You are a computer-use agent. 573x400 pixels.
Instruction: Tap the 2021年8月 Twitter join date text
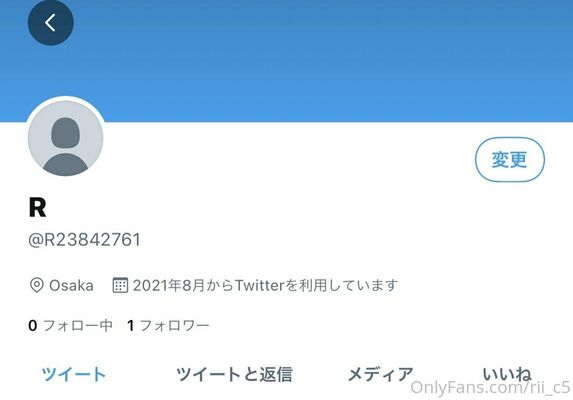[265, 285]
